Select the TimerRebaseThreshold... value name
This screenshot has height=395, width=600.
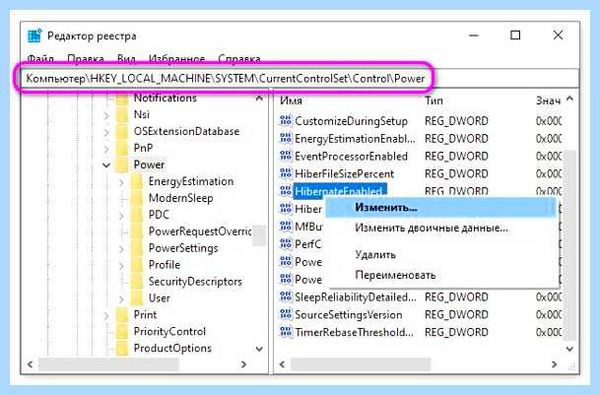(x=354, y=332)
